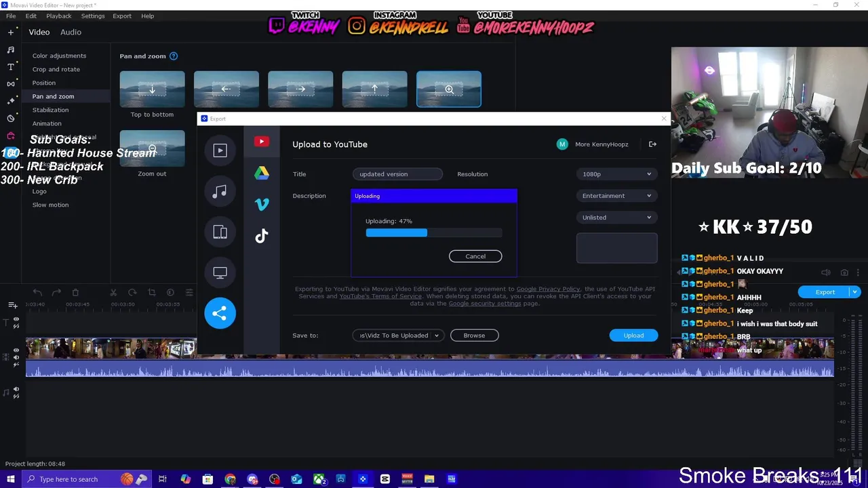
Task: Open the Help menu
Action: [x=147, y=16]
